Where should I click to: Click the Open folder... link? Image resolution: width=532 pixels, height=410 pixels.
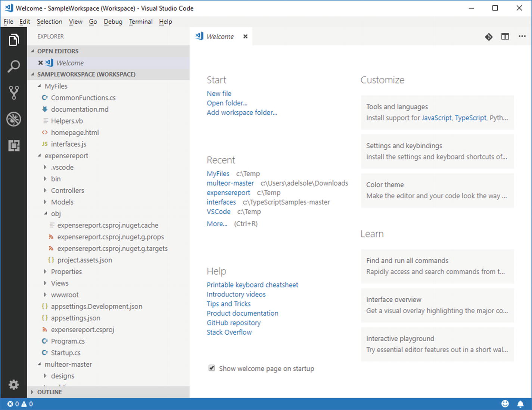[x=227, y=103]
